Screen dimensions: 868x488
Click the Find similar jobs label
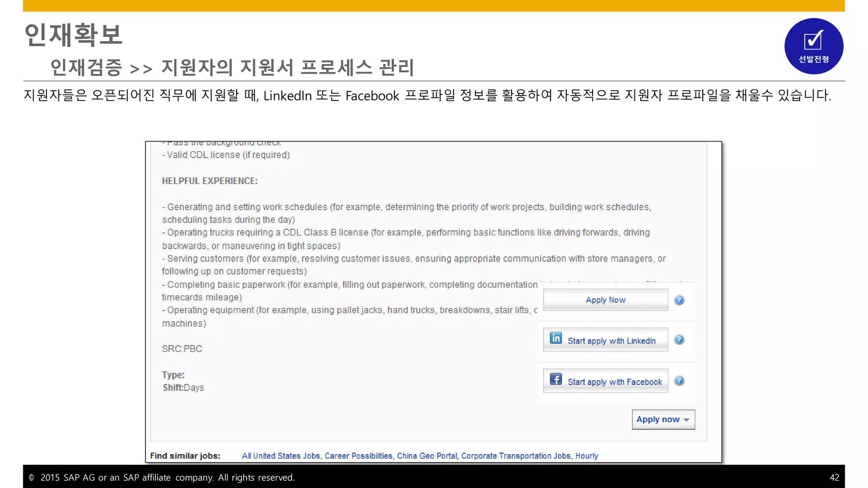click(x=185, y=456)
